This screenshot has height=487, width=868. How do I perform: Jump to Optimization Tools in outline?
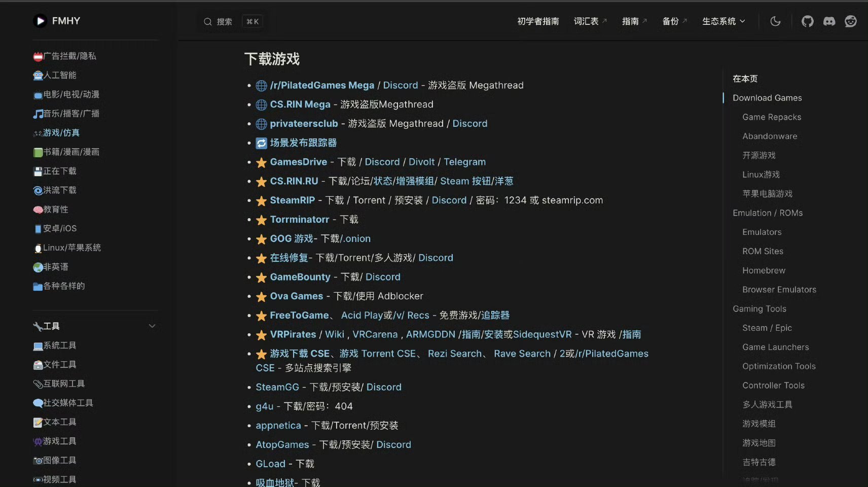779,366
